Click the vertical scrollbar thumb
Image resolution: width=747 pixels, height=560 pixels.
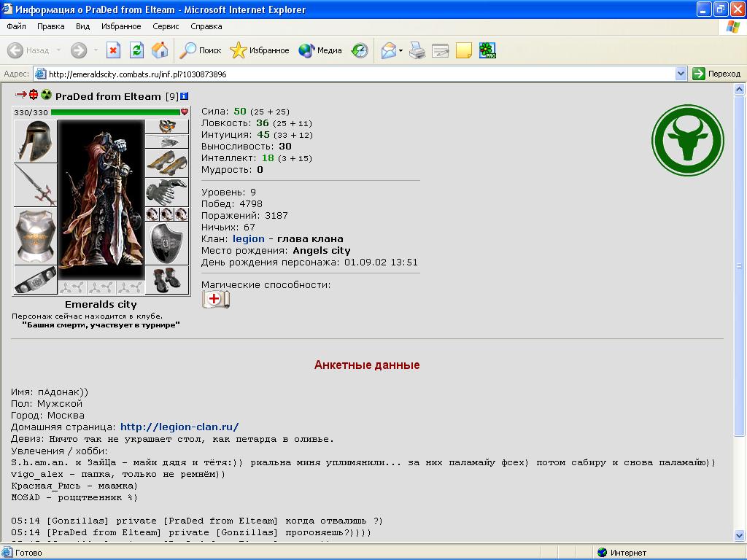[740, 265]
